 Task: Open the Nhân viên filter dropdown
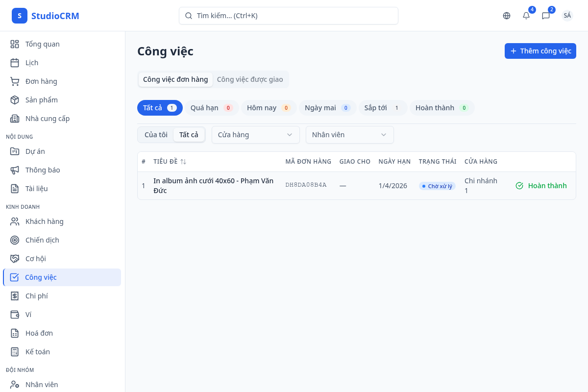click(349, 135)
